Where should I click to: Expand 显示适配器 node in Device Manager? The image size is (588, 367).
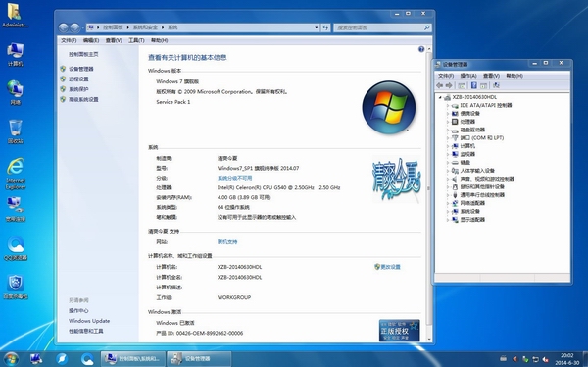coord(448,220)
